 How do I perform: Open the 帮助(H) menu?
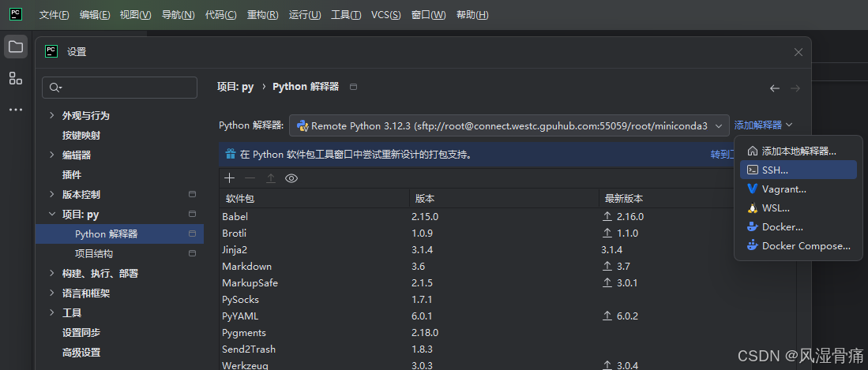[x=472, y=15]
